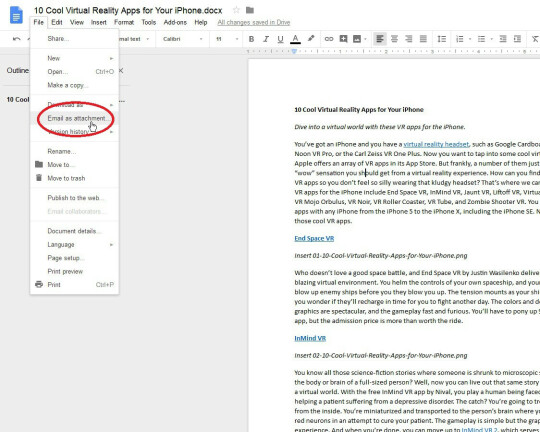The height and width of the screenshot is (432, 540).
Task: Select Publish to the web
Action: pos(74,198)
